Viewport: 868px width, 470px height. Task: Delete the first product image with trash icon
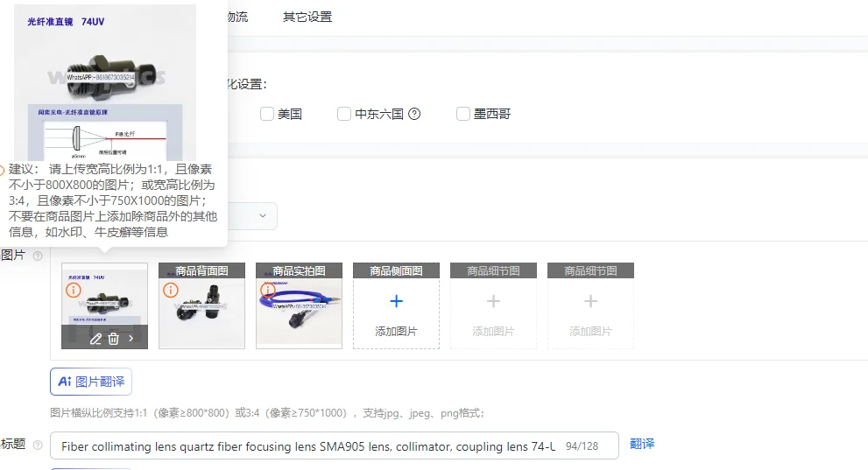[114, 339]
